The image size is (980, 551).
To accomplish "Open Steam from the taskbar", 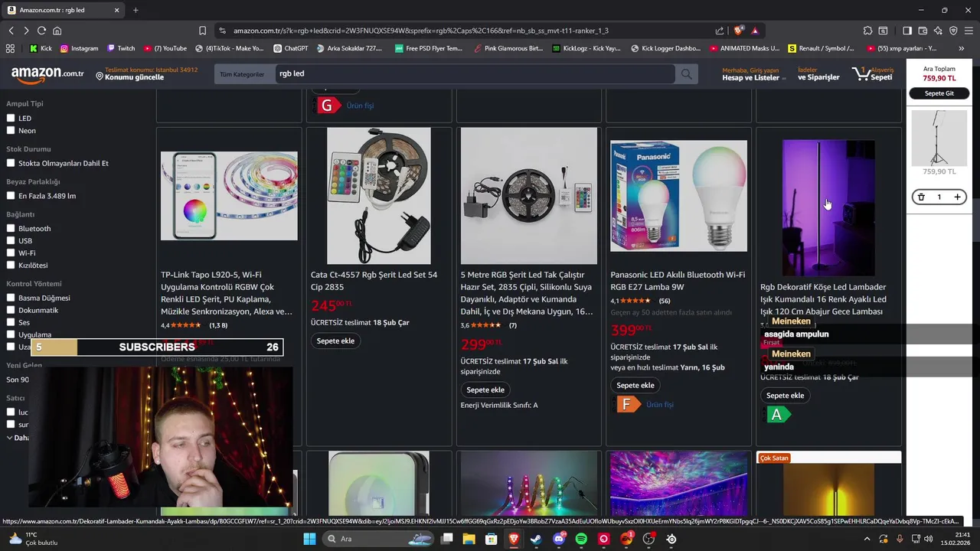I will 536,539.
